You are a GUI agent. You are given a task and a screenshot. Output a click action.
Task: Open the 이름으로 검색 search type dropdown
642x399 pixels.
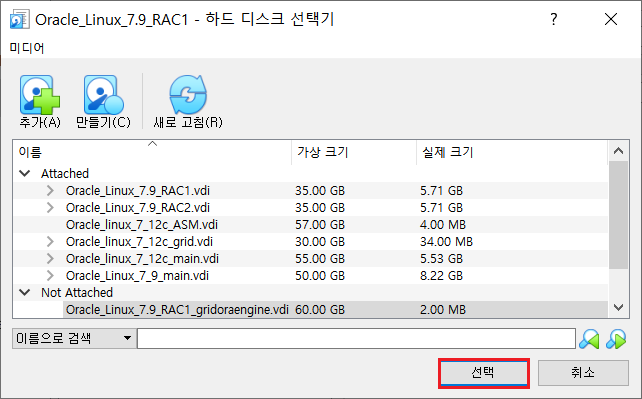coord(74,338)
